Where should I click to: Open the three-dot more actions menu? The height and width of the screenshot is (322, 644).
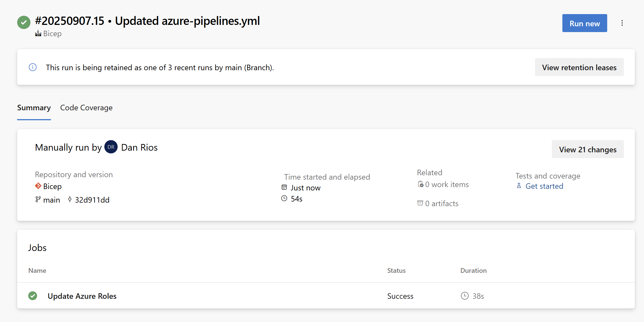[622, 23]
